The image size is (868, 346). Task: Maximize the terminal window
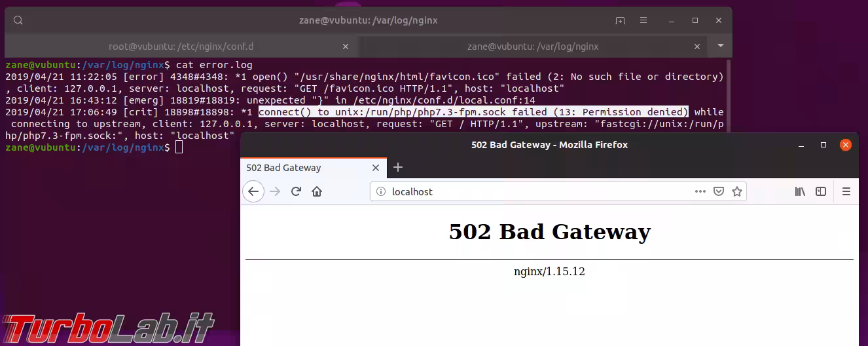coord(695,20)
